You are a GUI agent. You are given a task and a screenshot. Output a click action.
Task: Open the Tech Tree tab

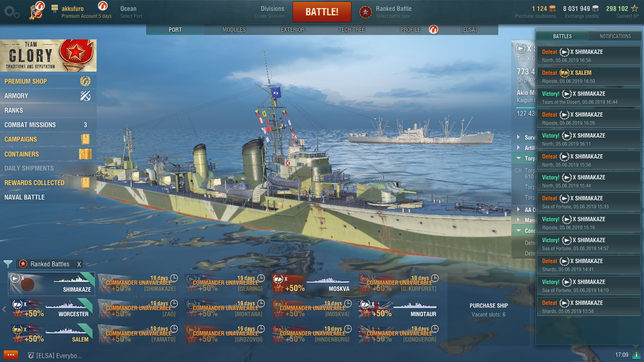point(351,30)
